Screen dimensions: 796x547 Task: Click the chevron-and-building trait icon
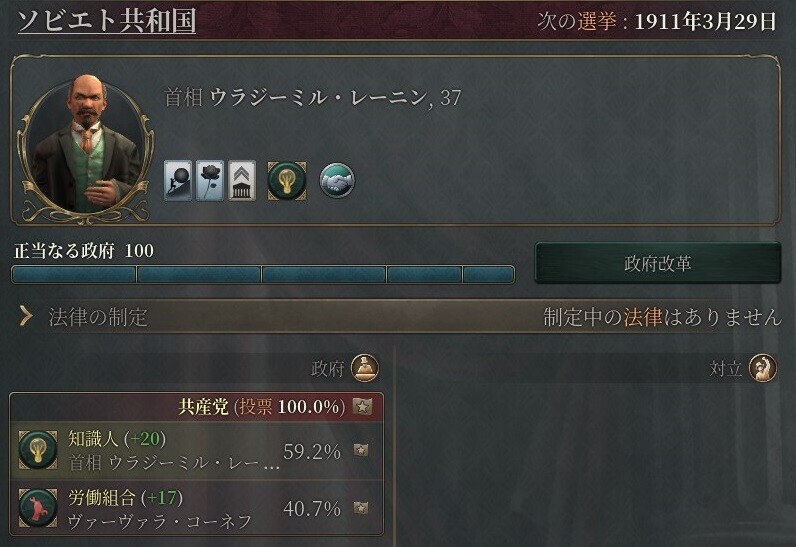click(242, 180)
